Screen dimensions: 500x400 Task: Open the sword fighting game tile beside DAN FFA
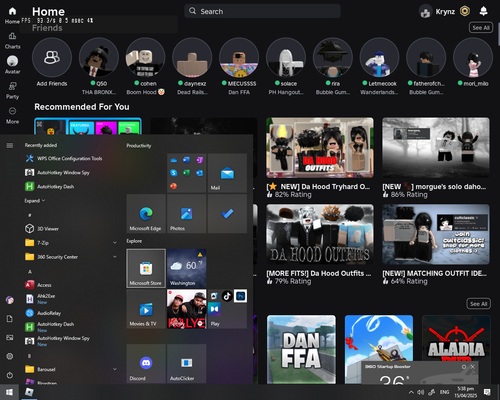click(x=379, y=338)
